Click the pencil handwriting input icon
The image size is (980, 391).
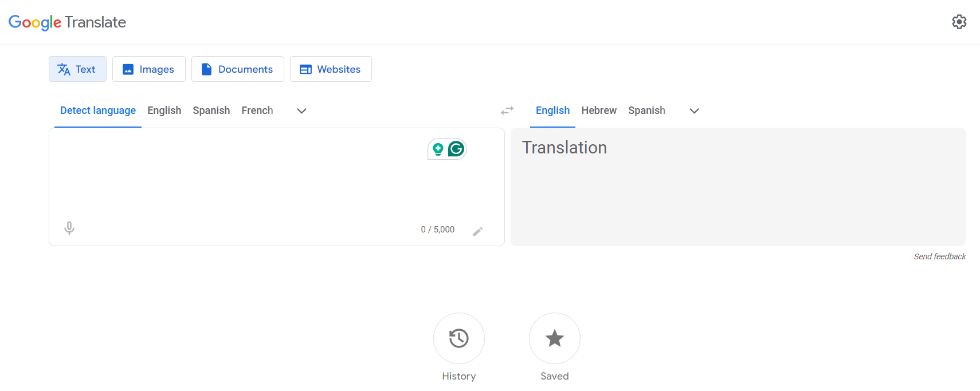(477, 231)
